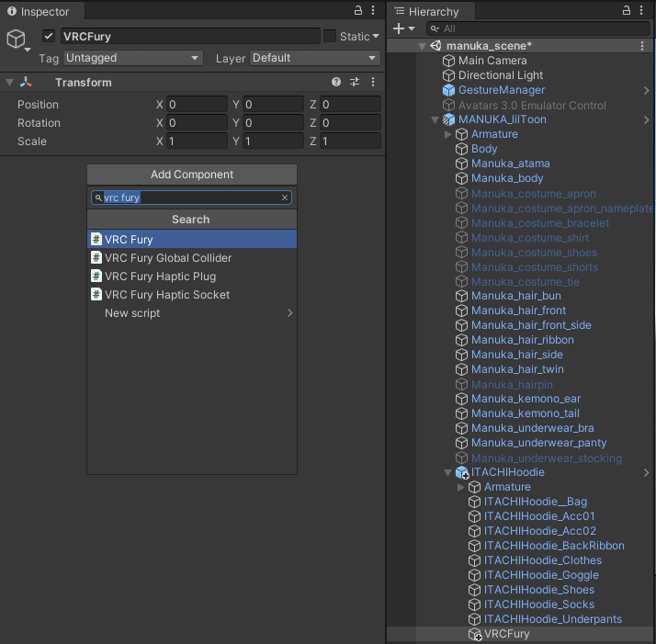Click the script icon beside VRC Fury Global Collider
Screen dimensions: 656x644
click(96, 258)
